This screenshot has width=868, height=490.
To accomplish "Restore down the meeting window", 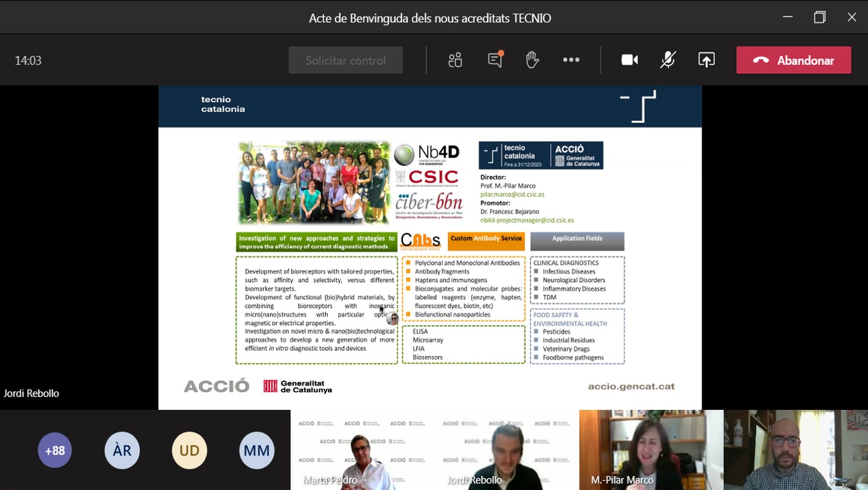I will click(x=820, y=17).
